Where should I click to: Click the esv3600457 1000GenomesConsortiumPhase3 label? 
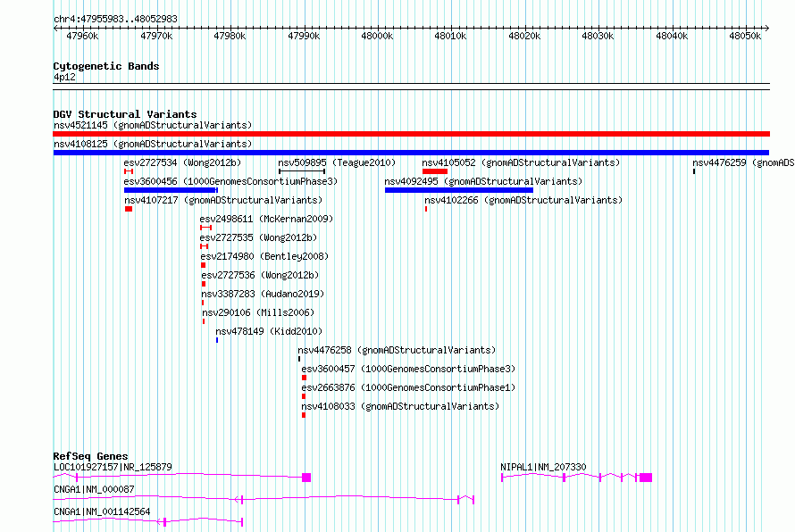tap(408, 369)
